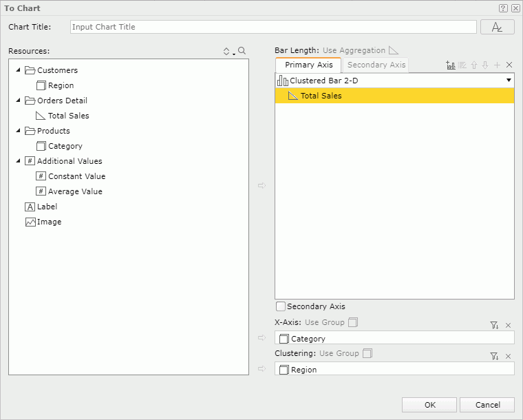Open the Clustered Bar 2-D dropdown
523x420 pixels.
[509, 81]
